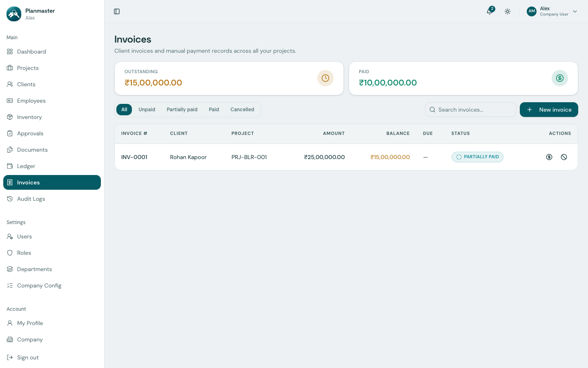Image resolution: width=588 pixels, height=368 pixels.
Task: Open Dashboard from the sidebar
Action: coord(52,52)
